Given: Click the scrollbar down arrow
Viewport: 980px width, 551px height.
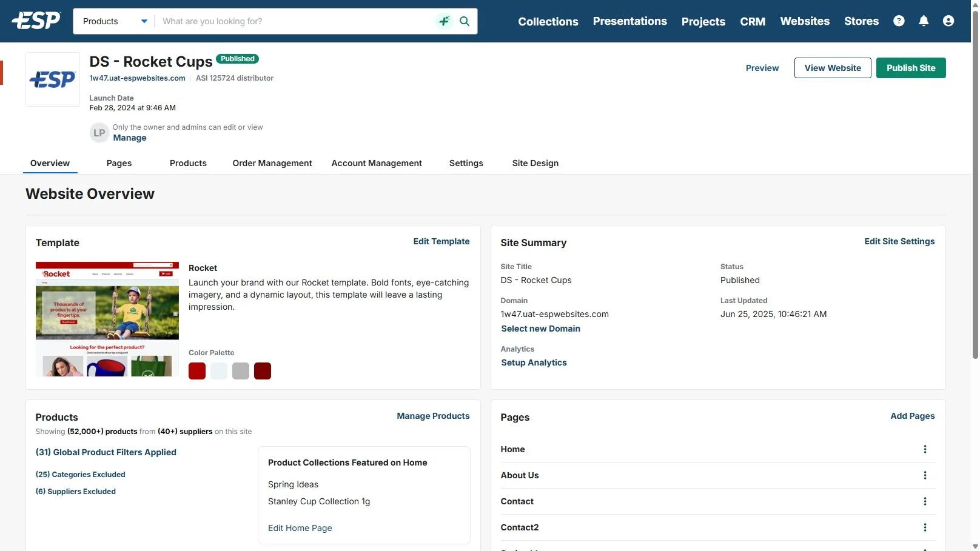Looking at the screenshot, I should pyautogui.click(x=975, y=546).
